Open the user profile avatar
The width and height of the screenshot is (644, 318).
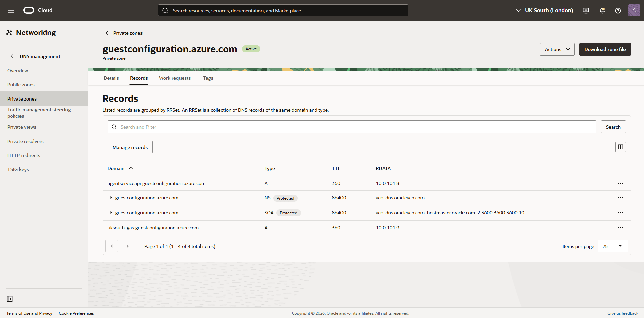[x=634, y=10]
